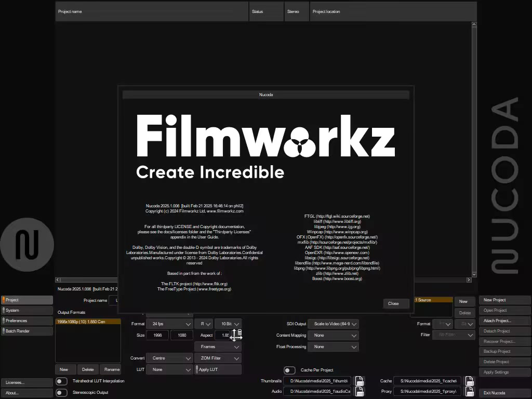The image size is (532, 399).
Task: Browse for the Cache folder
Action: pos(470,381)
